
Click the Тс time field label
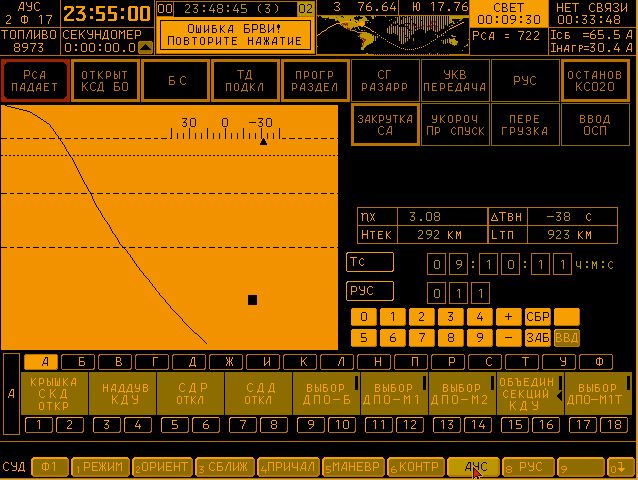coord(370,262)
